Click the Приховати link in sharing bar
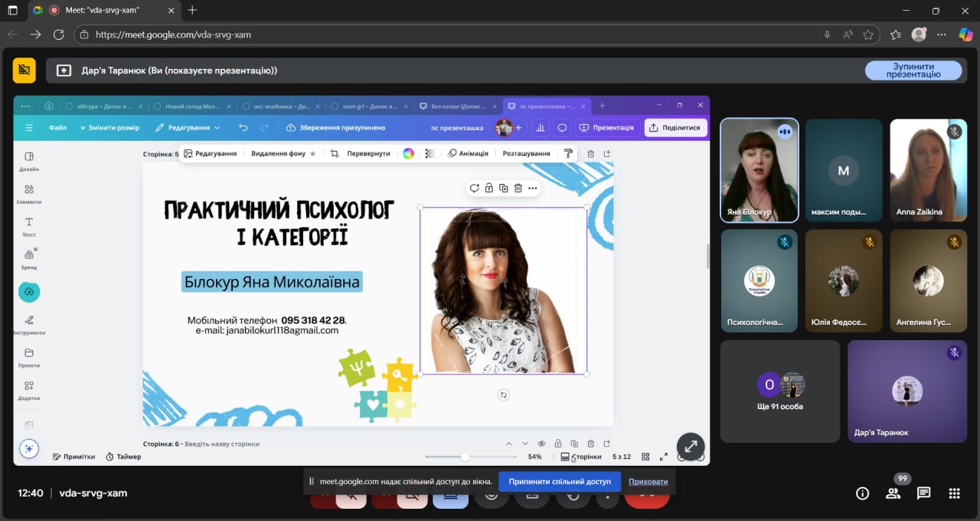The height and width of the screenshot is (521, 980). [648, 482]
